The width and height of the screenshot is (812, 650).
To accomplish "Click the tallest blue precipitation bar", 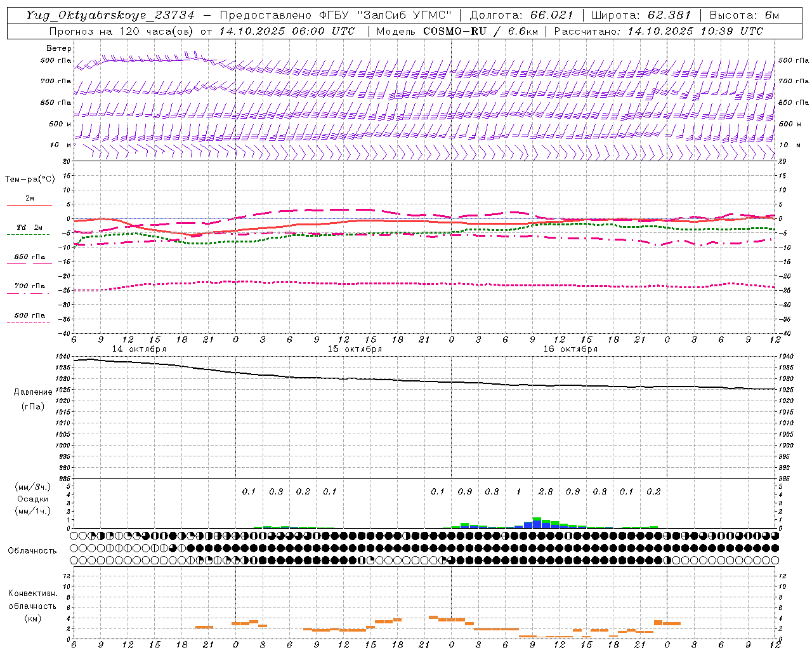I will [537, 523].
